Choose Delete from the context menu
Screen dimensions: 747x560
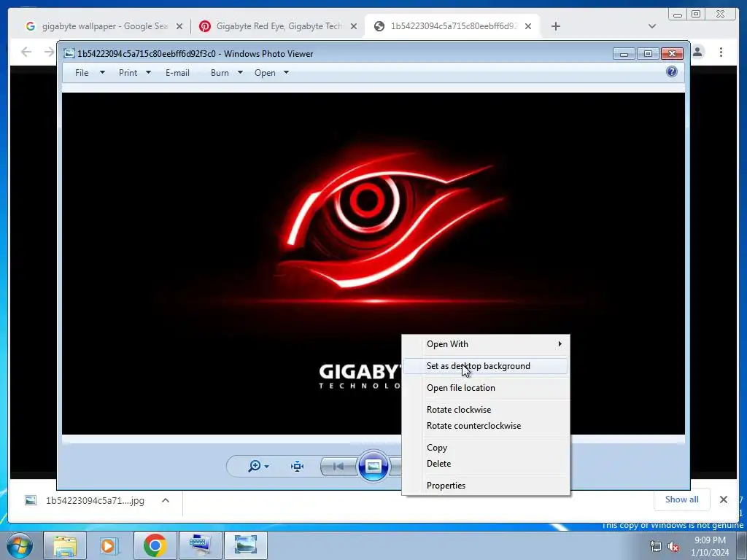point(486,463)
